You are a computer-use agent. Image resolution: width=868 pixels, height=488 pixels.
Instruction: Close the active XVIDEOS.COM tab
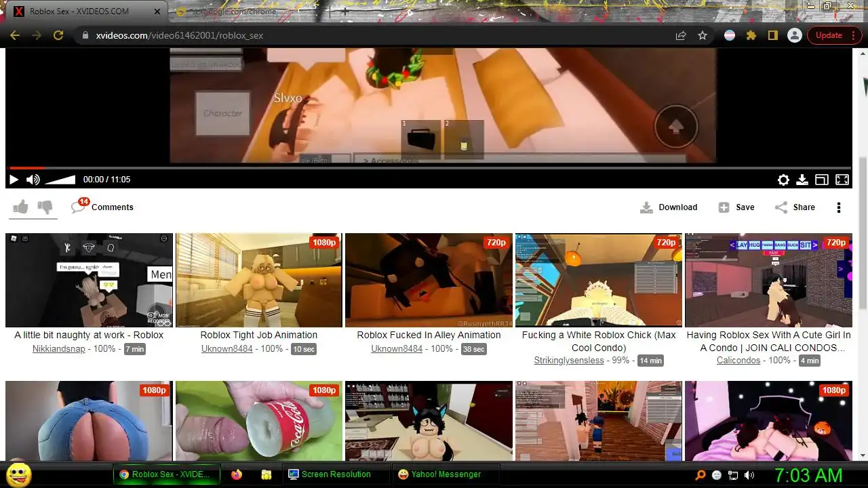click(157, 12)
